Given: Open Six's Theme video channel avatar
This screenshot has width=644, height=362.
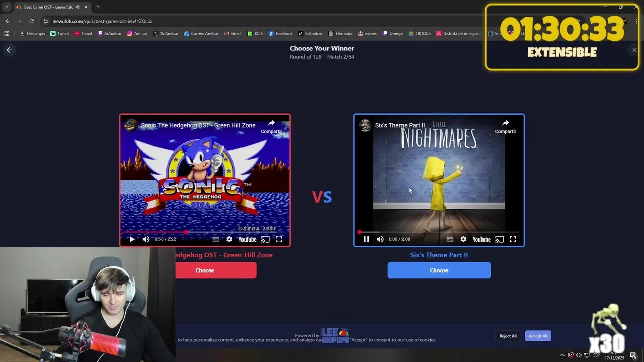Looking at the screenshot, I should click(365, 125).
